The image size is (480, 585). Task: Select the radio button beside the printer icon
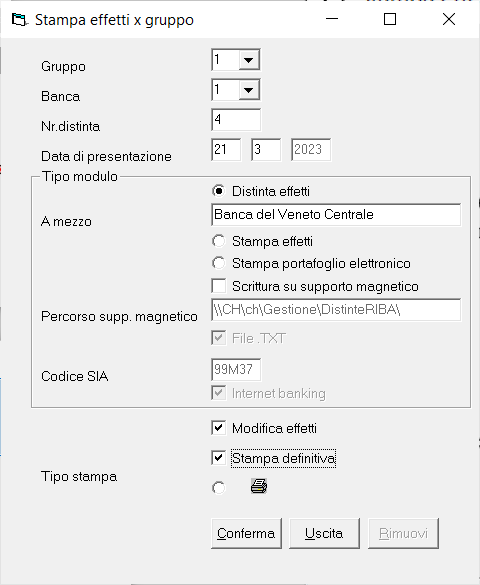point(219,488)
